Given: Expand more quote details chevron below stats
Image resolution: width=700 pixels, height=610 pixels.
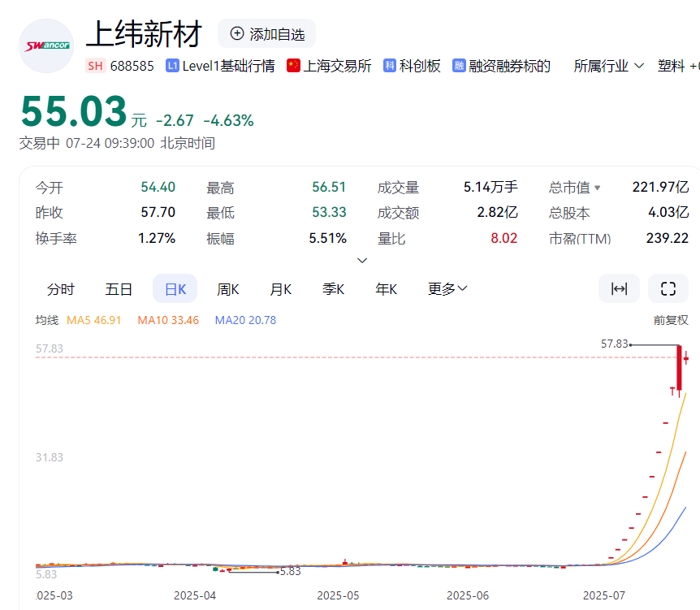Looking at the screenshot, I should pyautogui.click(x=362, y=261).
